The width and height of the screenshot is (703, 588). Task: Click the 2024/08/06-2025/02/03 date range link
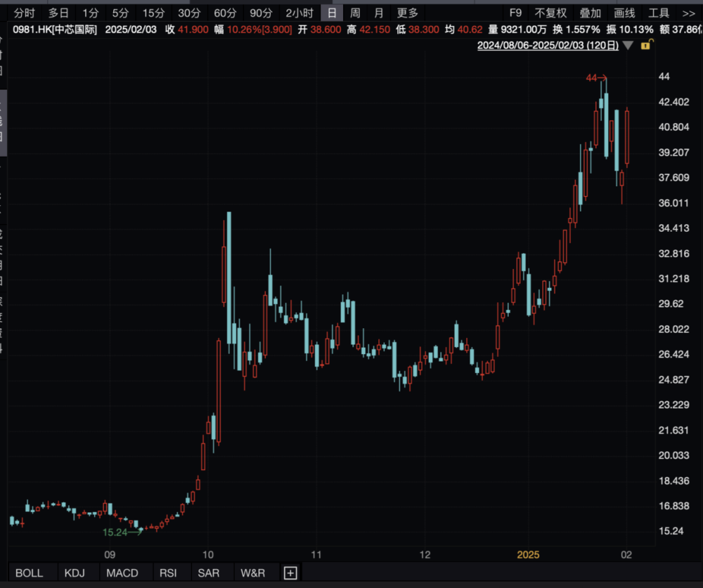(x=548, y=46)
